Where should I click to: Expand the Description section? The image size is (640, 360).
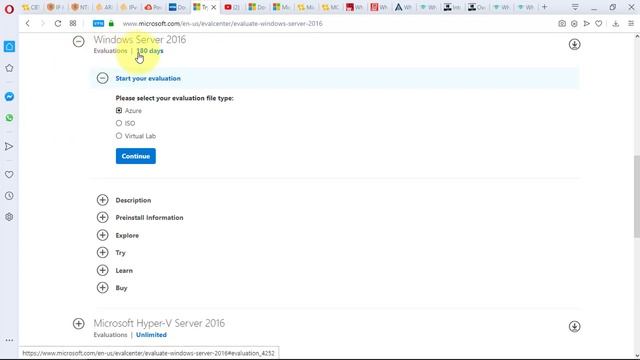coord(102,200)
